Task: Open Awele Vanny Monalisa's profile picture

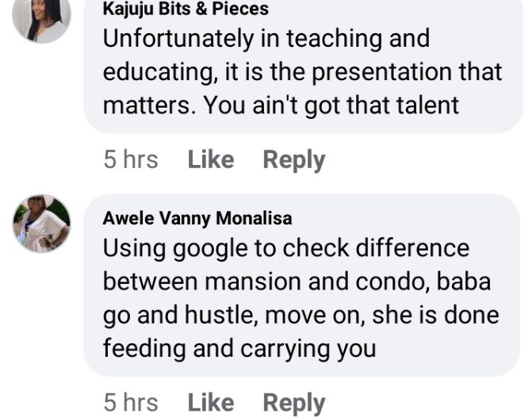Action: pos(41,223)
